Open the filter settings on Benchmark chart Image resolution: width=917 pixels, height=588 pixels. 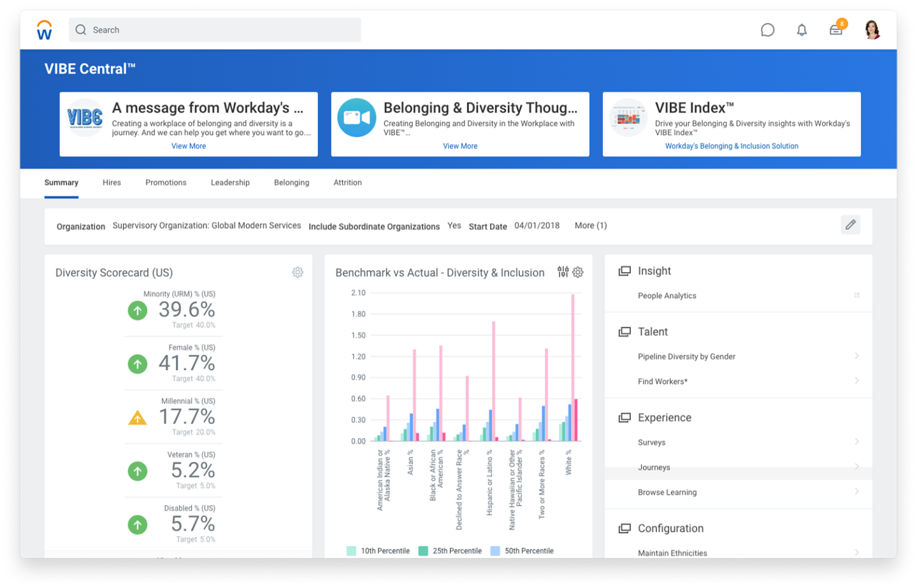563,272
